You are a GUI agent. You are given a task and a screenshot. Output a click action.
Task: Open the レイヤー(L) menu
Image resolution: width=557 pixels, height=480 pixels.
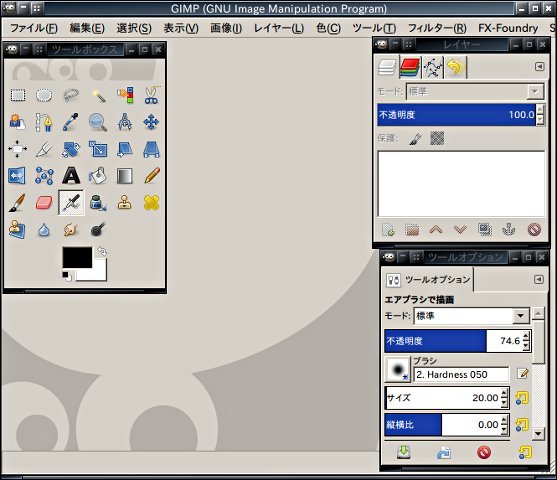279,28
